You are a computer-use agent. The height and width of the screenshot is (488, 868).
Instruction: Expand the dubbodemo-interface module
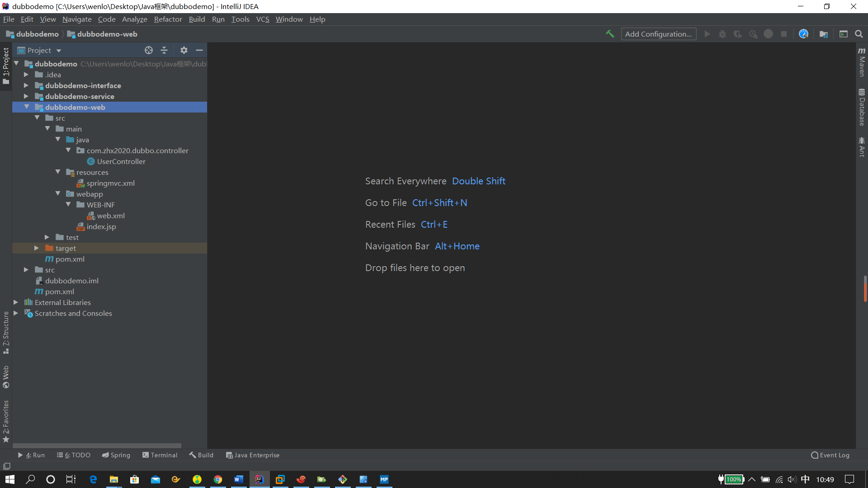pyautogui.click(x=26, y=85)
